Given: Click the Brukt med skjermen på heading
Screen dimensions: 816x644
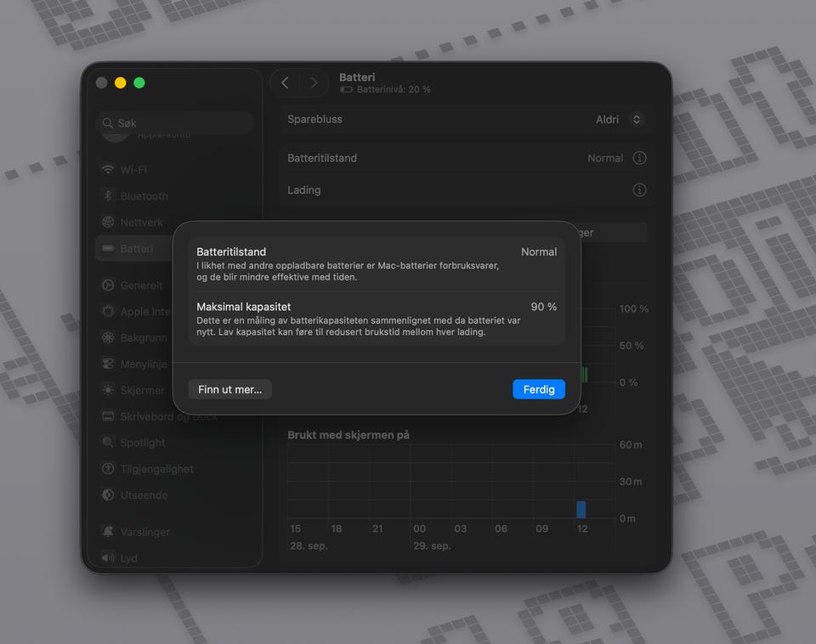Looking at the screenshot, I should coord(348,435).
